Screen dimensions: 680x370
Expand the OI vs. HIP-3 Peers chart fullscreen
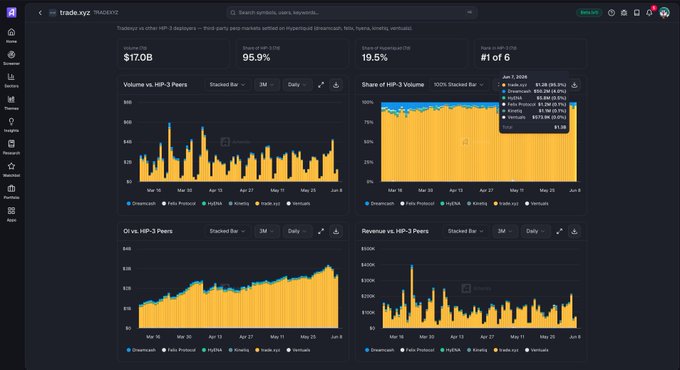coord(321,232)
